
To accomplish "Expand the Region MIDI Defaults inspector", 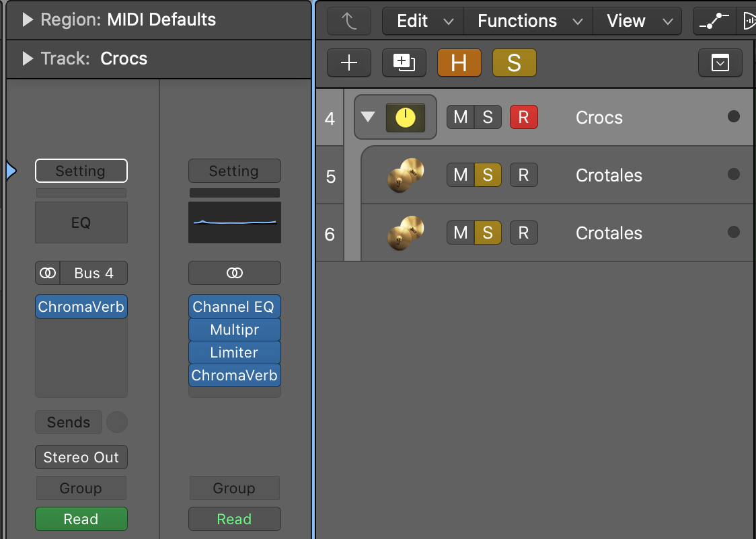I will tap(28, 19).
